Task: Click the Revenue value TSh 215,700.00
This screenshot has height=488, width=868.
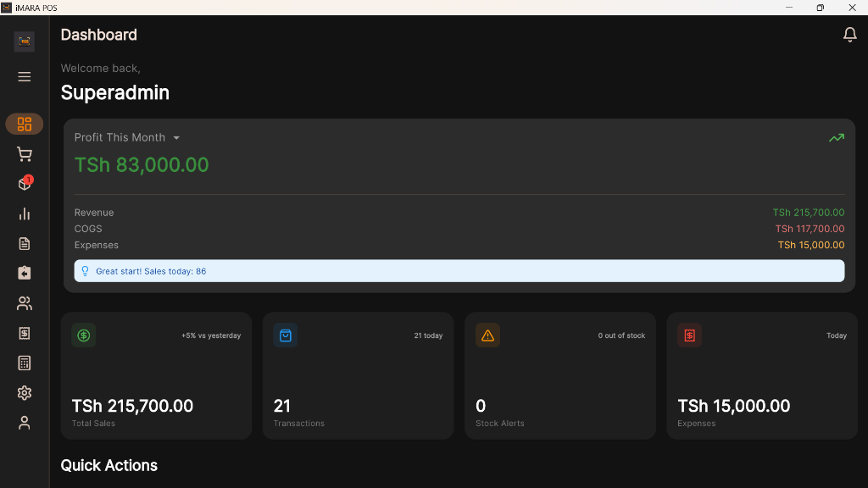Action: pos(809,213)
